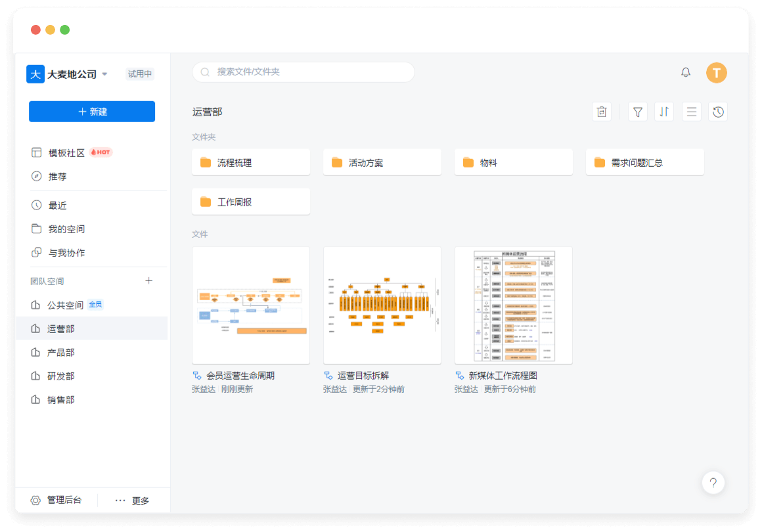Open the 更多 more menu
Viewport: 762px width, 532px height.
pyautogui.click(x=133, y=500)
